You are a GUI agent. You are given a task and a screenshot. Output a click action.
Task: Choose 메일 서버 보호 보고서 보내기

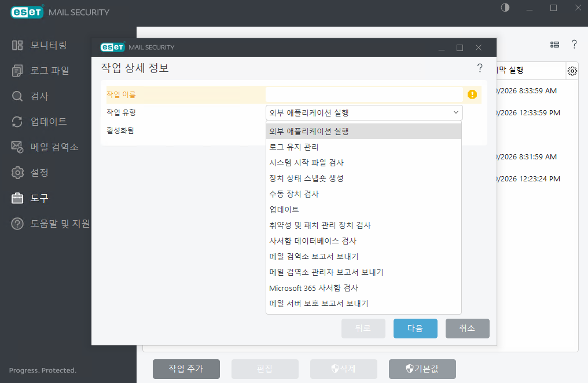(363, 304)
